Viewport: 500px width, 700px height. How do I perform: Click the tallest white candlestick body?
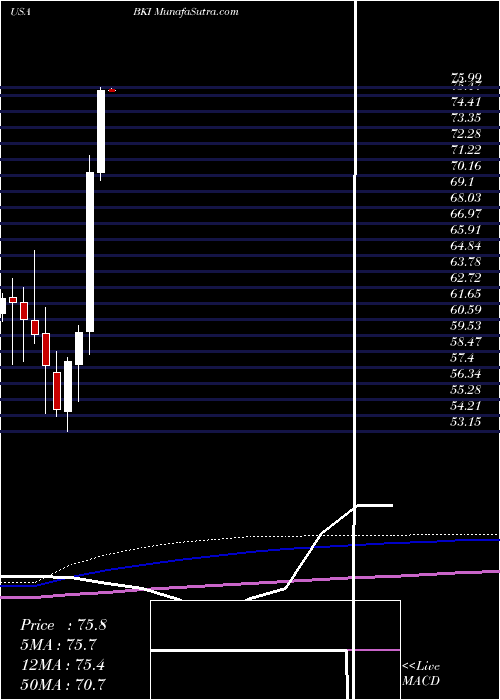click(x=90, y=252)
